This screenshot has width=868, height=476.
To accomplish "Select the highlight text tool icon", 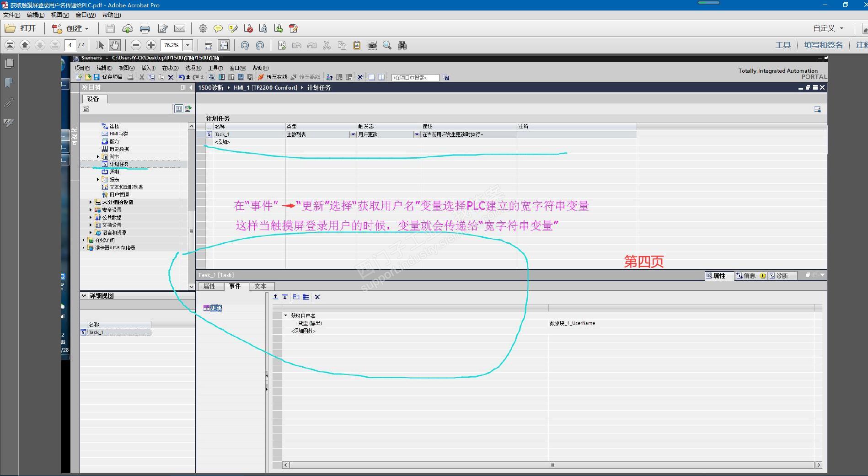I will [233, 28].
